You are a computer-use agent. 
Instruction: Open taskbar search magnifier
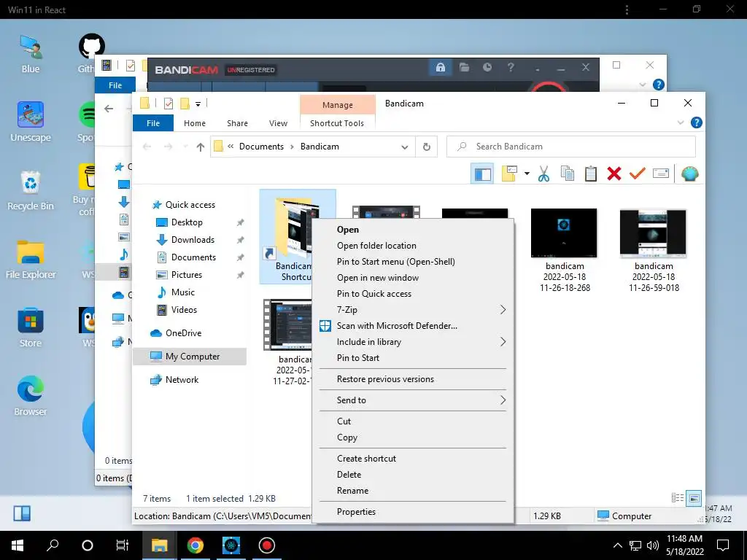click(x=53, y=545)
